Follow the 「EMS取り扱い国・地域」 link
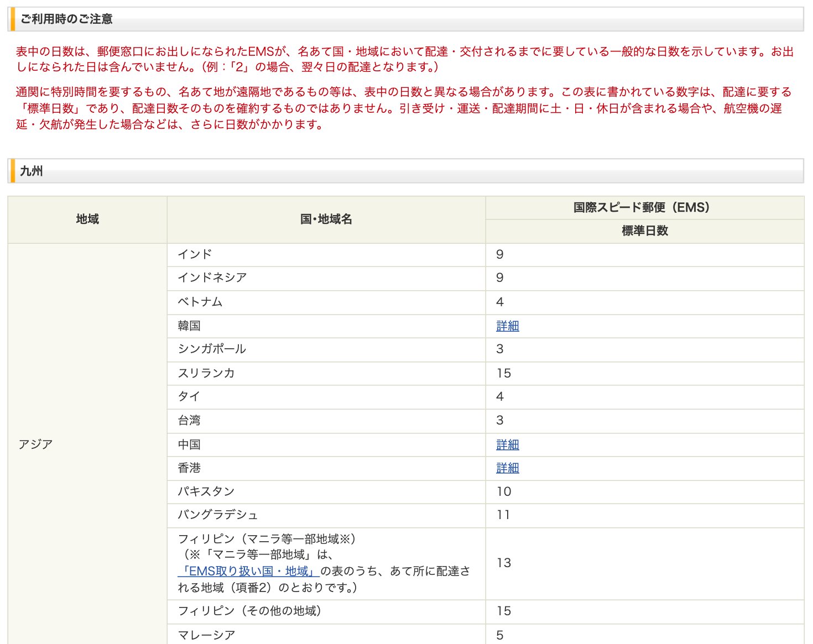813x644 pixels. 248,571
